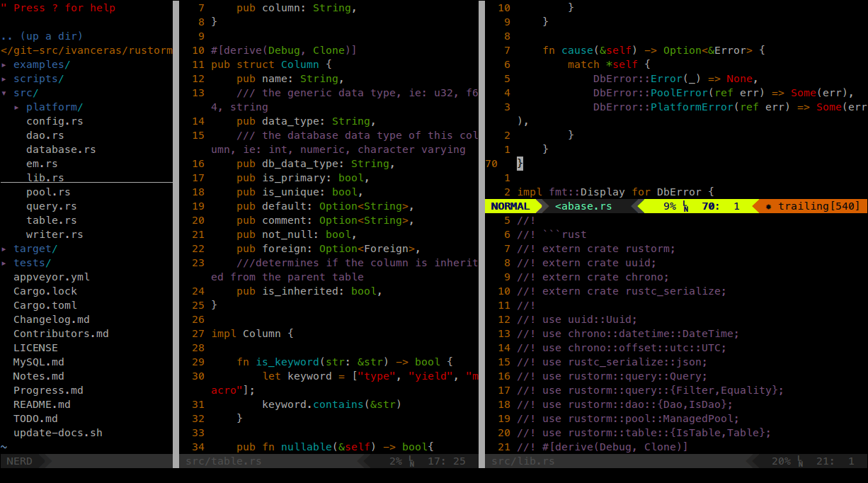
Task: Open README.md in the file tree
Action: tap(42, 404)
